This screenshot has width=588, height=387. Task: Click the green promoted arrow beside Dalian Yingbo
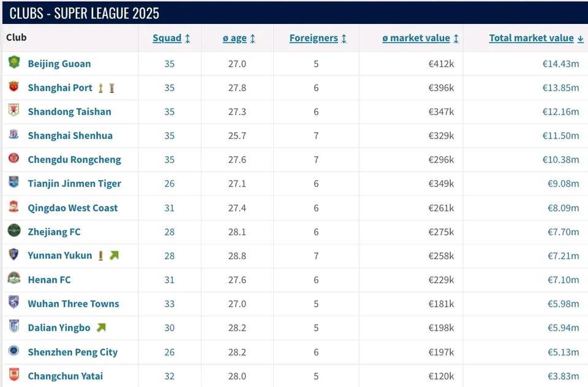[x=101, y=328]
